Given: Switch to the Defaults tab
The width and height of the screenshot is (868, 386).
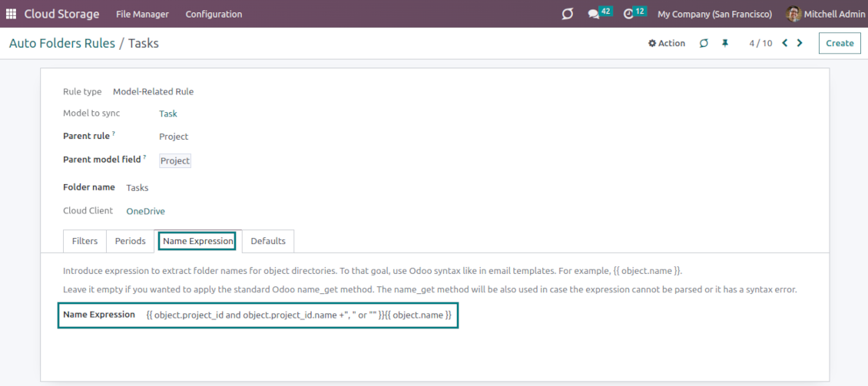Looking at the screenshot, I should click(268, 241).
